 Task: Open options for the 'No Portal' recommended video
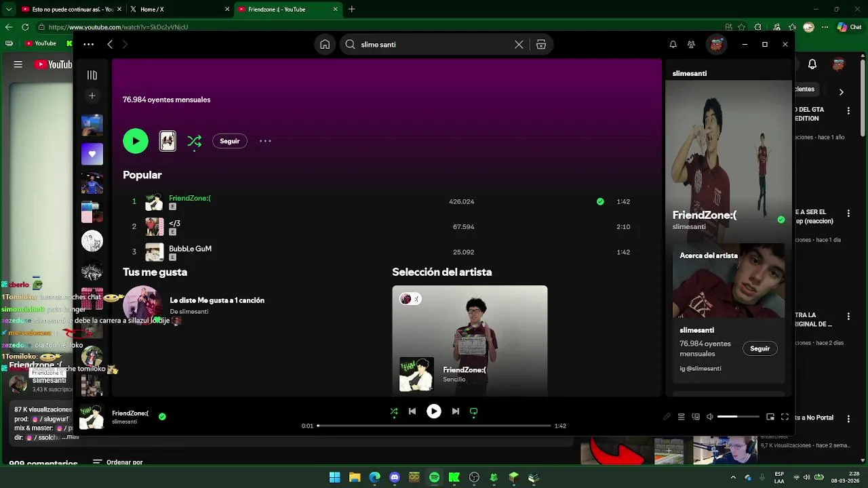pyautogui.click(x=848, y=419)
